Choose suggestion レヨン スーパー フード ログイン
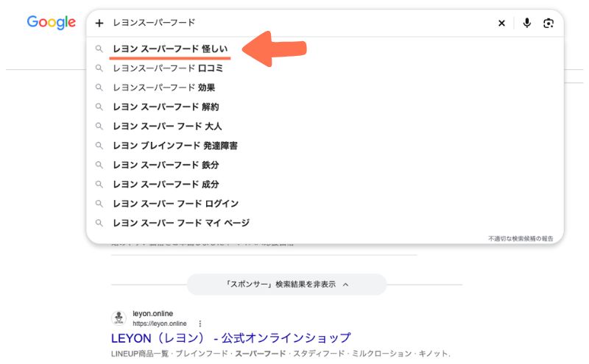The image size is (589, 364). [x=325, y=204]
